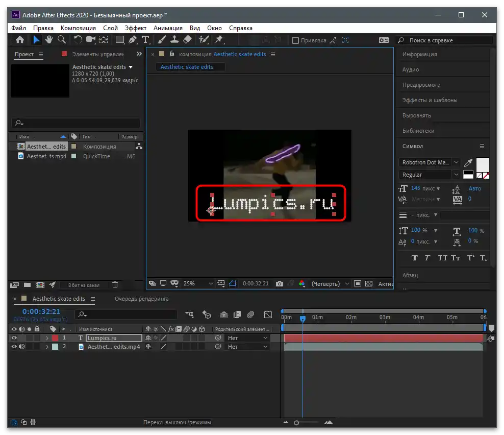Select the Roto Brush tool
The image size is (504, 435).
click(x=204, y=40)
